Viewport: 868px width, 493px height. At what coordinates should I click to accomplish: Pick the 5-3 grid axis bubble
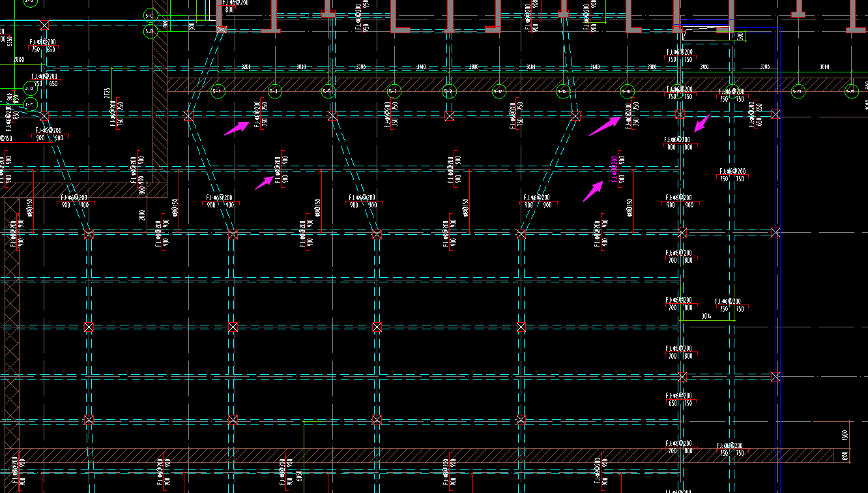274,91
